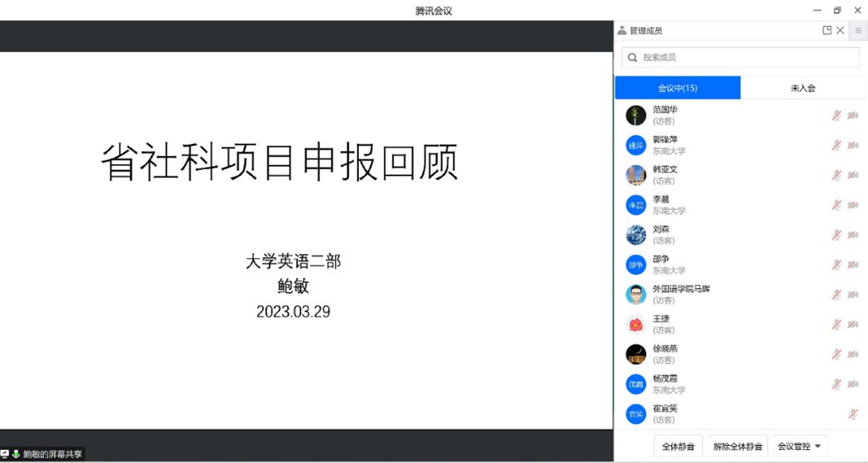The image size is (868, 463).
Task: Select 崔宜笑's avatar
Action: pyautogui.click(x=636, y=414)
